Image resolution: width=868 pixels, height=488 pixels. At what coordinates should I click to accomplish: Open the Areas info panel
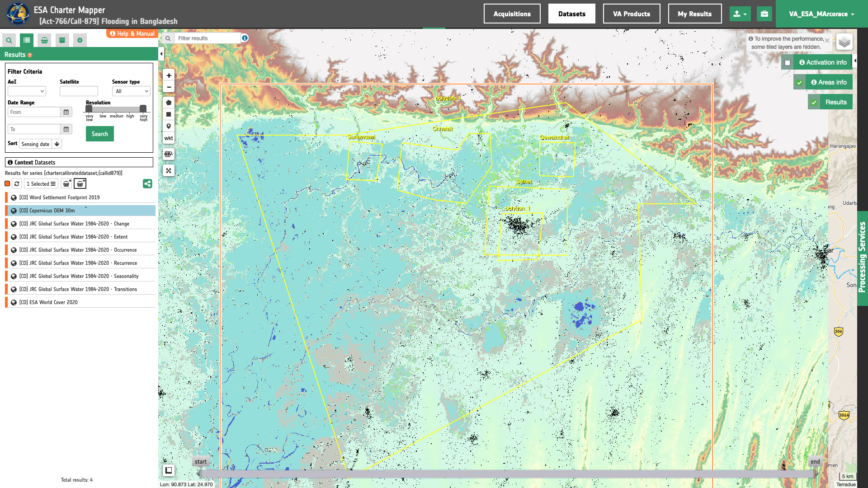tap(829, 83)
